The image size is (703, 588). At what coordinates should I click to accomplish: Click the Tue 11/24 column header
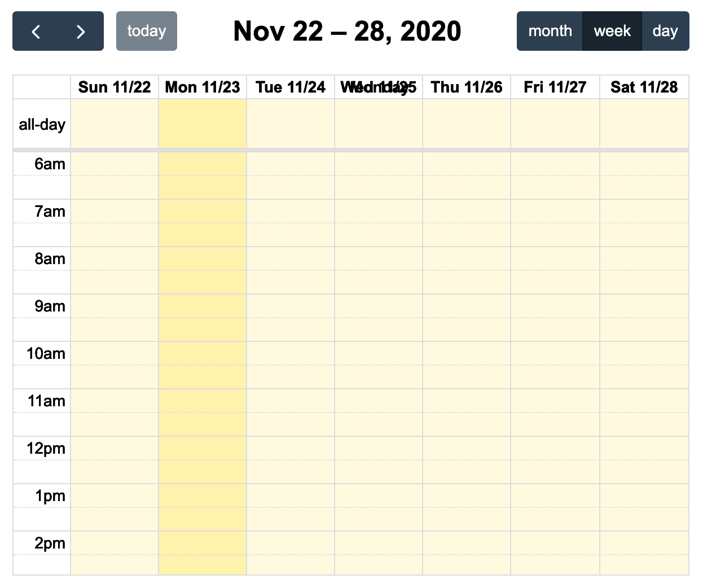point(290,87)
